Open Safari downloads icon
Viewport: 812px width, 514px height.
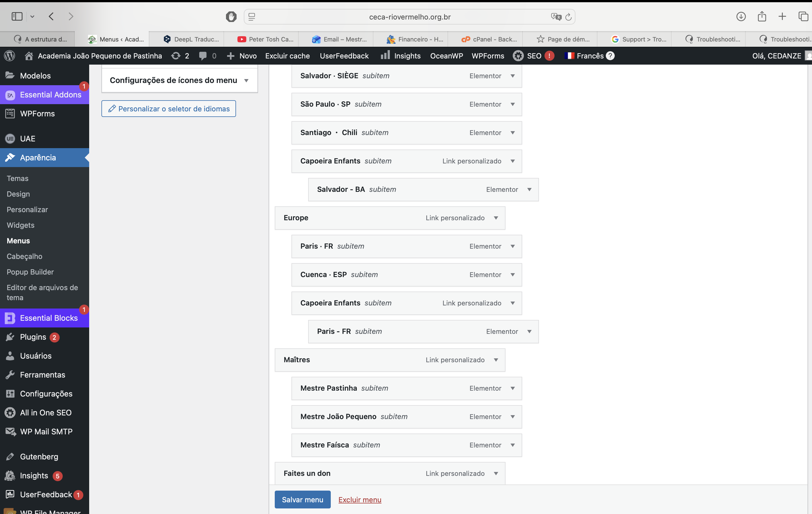(x=740, y=16)
